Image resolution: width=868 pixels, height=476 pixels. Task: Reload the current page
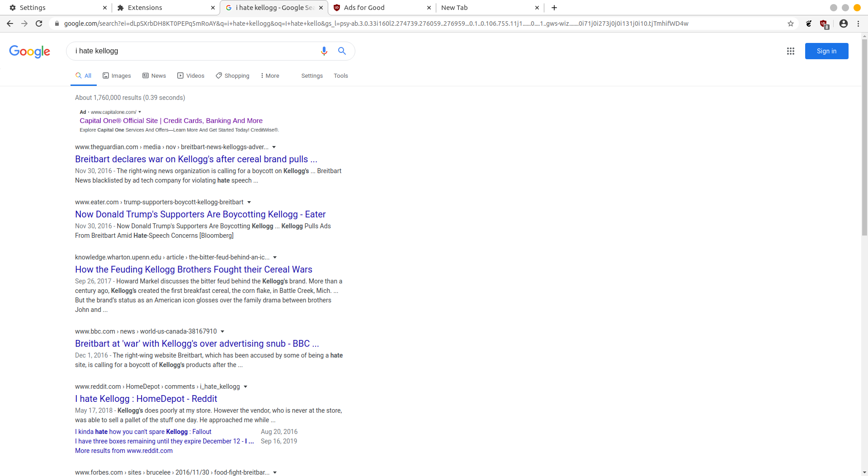(39, 24)
